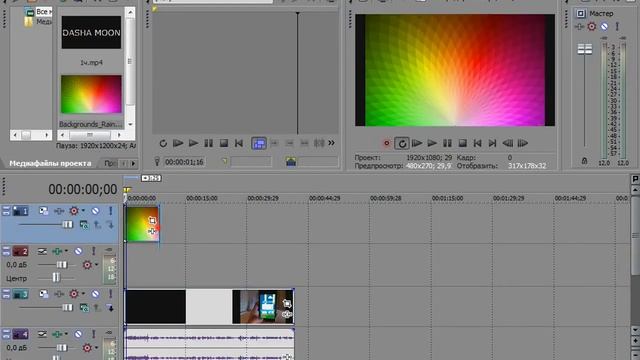Open Track FX gear on video track 3
This screenshot has width=640, height=360.
(73, 294)
